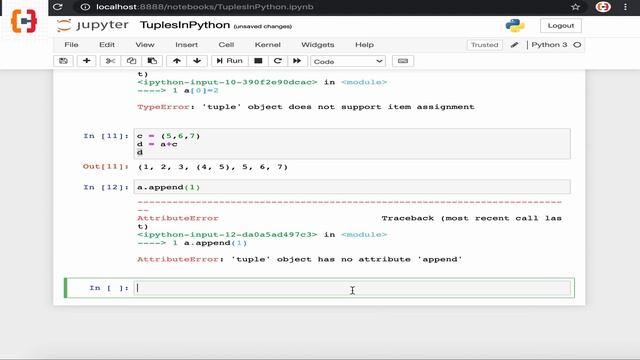Click the code cell starting with c = (5,6,7)

[352, 144]
